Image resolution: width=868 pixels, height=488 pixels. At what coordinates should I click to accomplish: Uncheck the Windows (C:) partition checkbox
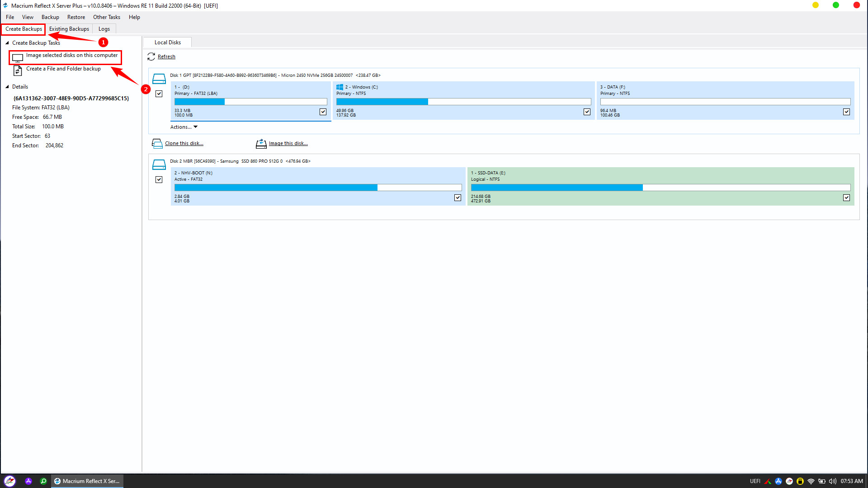click(587, 112)
